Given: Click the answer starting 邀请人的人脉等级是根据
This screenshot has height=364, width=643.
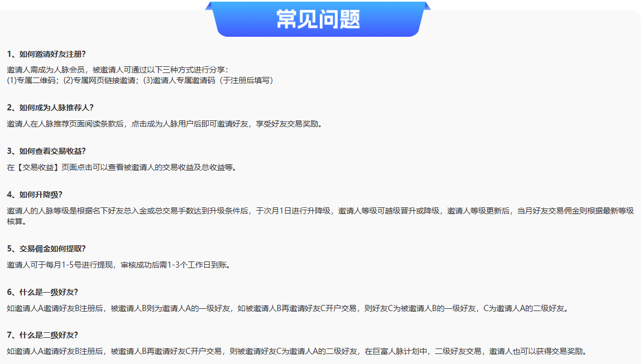Looking at the screenshot, I should click(320, 216).
